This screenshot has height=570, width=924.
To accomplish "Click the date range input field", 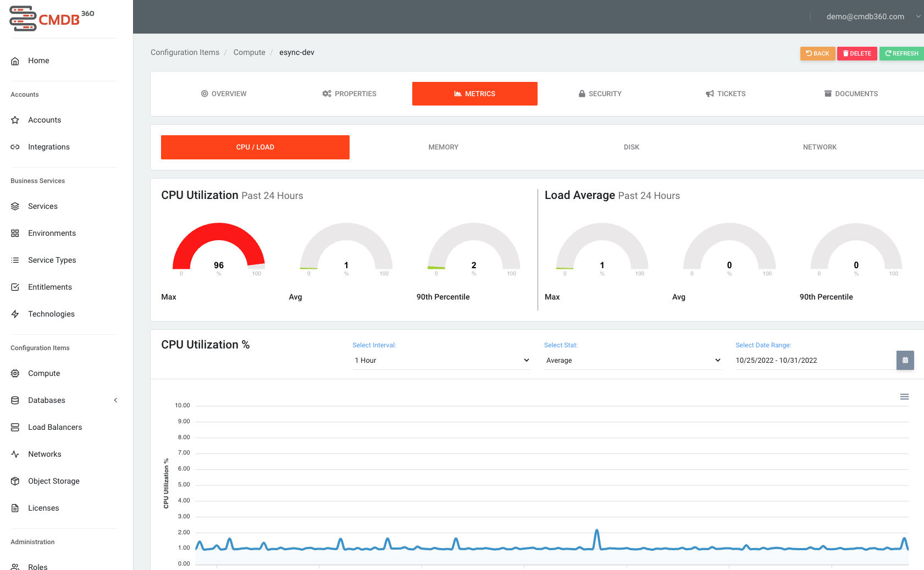I will click(x=816, y=360).
